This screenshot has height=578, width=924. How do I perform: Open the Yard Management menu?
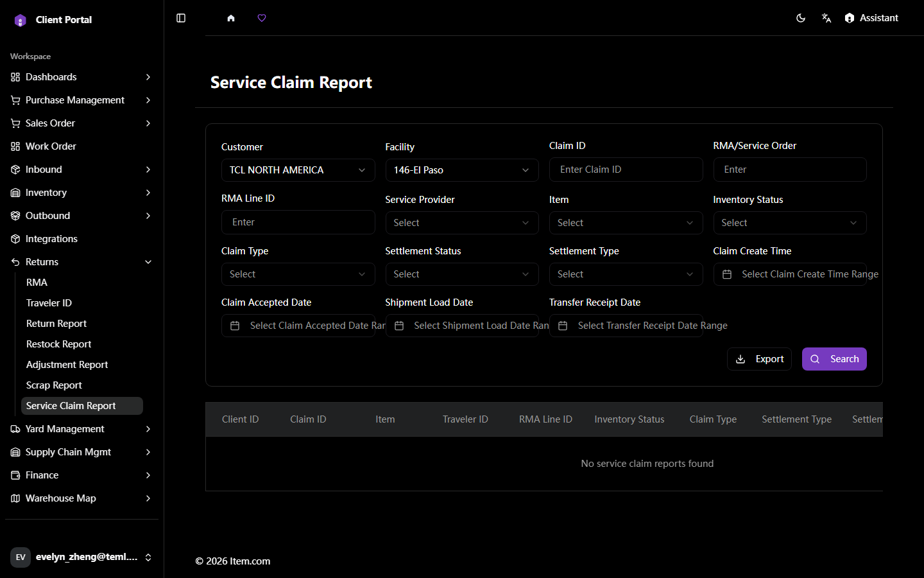point(81,429)
